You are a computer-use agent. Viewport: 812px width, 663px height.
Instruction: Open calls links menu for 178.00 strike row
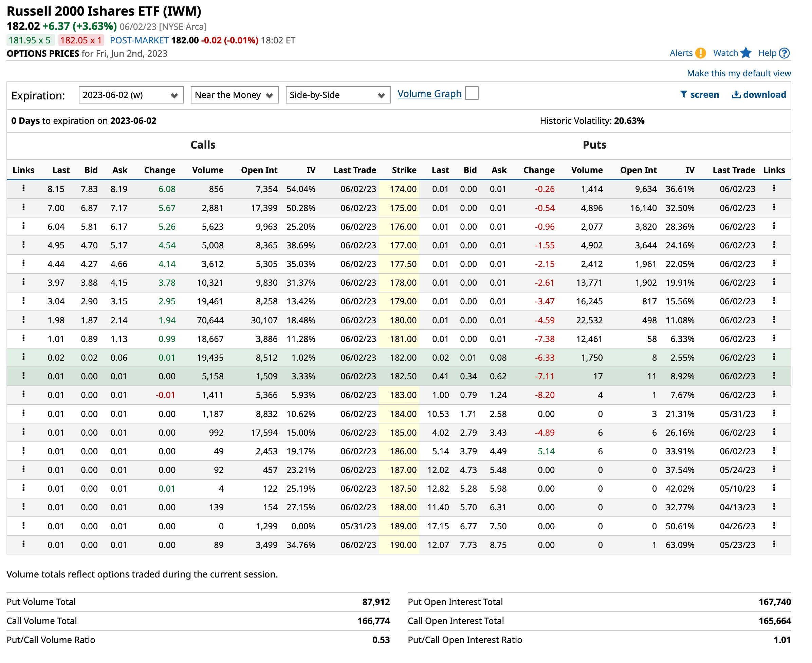(24, 282)
